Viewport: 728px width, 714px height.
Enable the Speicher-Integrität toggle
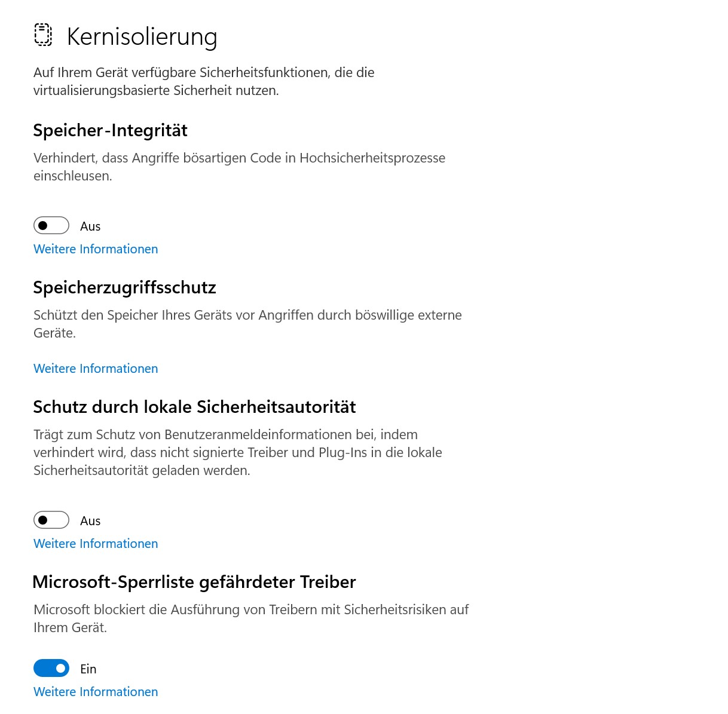tap(51, 225)
